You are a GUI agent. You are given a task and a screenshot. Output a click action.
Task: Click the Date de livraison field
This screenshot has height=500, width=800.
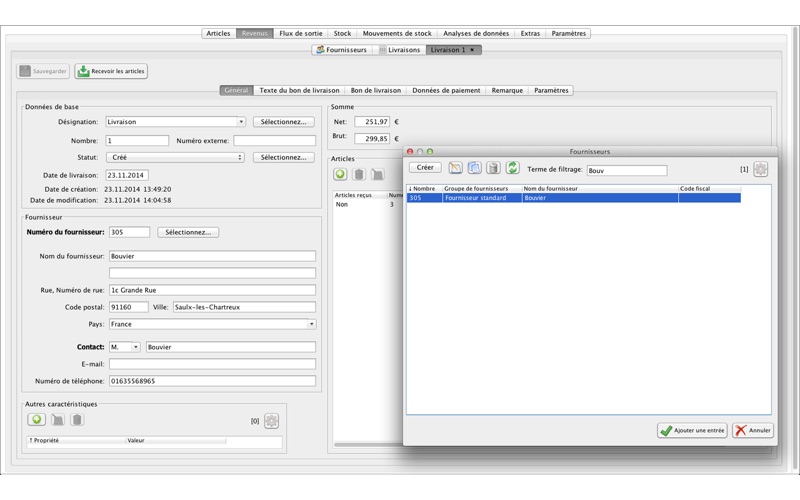point(127,176)
